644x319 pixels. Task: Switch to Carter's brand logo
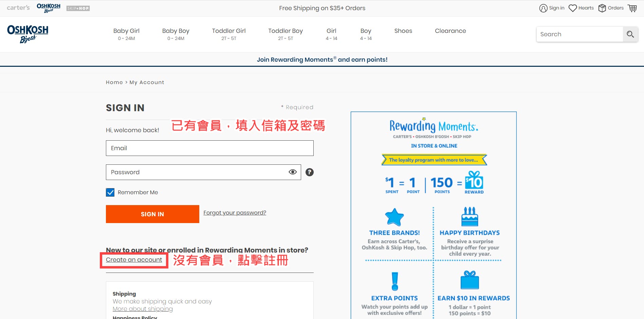pyautogui.click(x=18, y=8)
